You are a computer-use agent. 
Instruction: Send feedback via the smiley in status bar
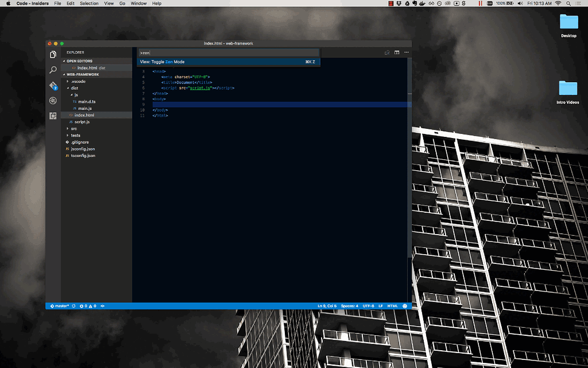point(405,305)
